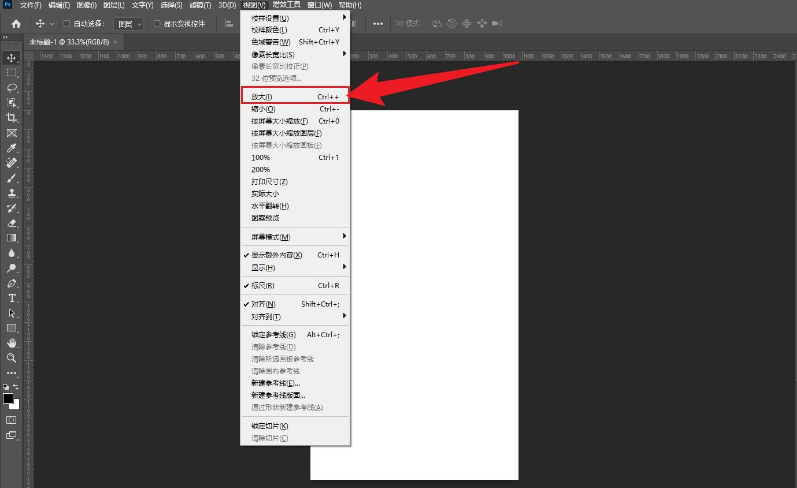
Task: Select the Hand tool
Action: tap(12, 342)
